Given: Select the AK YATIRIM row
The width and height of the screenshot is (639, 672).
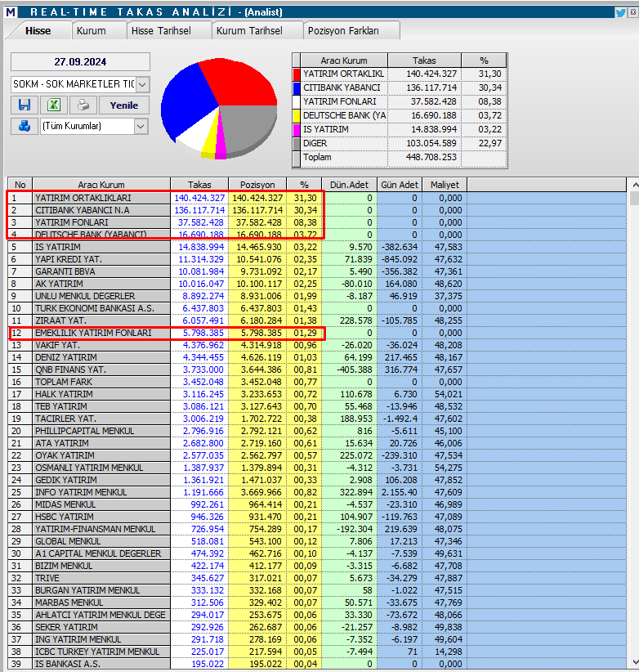Looking at the screenshot, I should [x=317, y=284].
